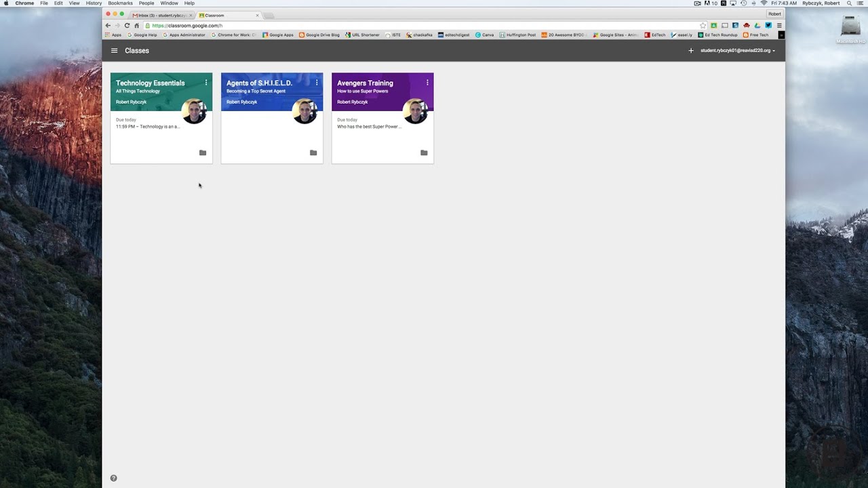The width and height of the screenshot is (868, 488).
Task: Open the Classroom hamburger main menu
Action: pos(114,51)
